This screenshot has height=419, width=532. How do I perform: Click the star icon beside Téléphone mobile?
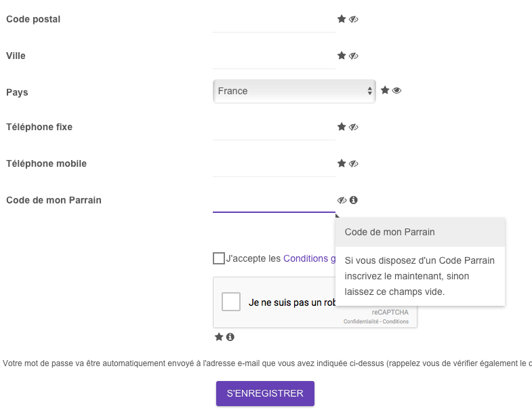point(342,163)
